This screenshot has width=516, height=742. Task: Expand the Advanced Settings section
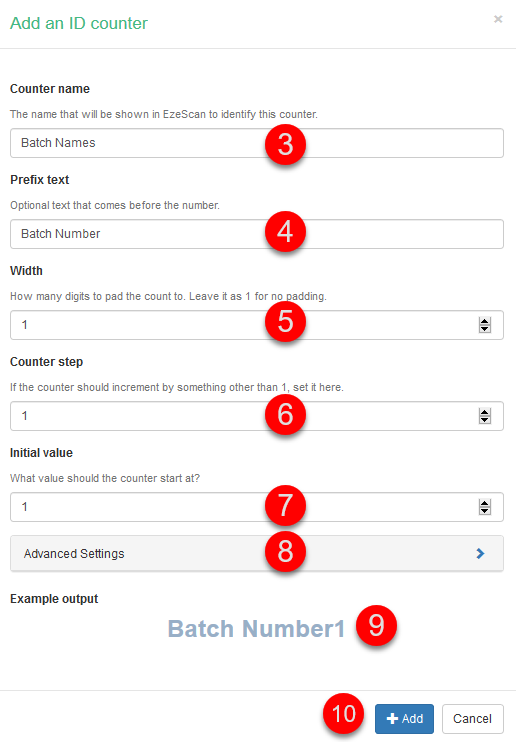coord(257,553)
